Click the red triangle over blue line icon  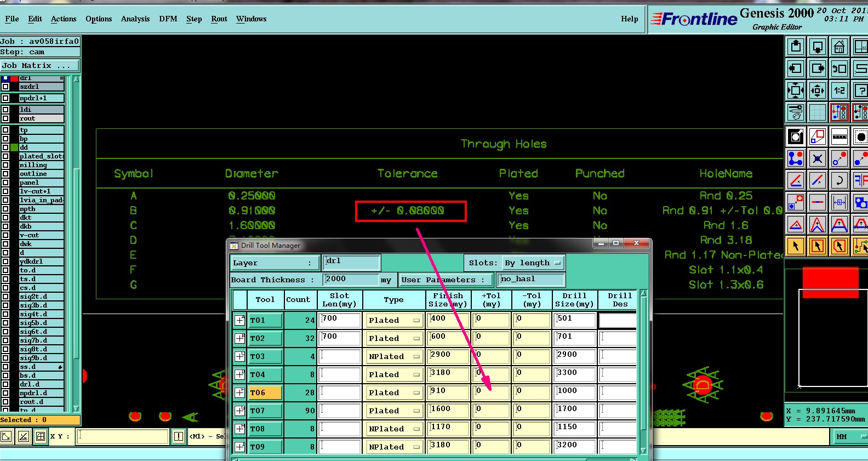click(x=796, y=224)
